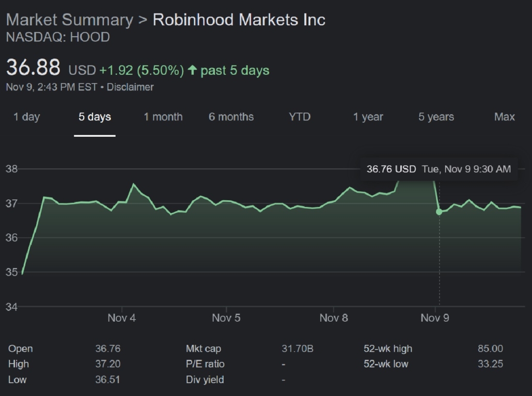532x396 pixels.
Task: Click the Low label in stats
Action: coord(18,379)
